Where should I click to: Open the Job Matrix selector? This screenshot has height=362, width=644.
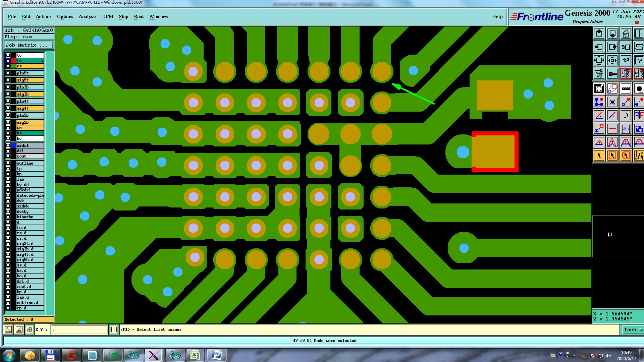coord(29,45)
